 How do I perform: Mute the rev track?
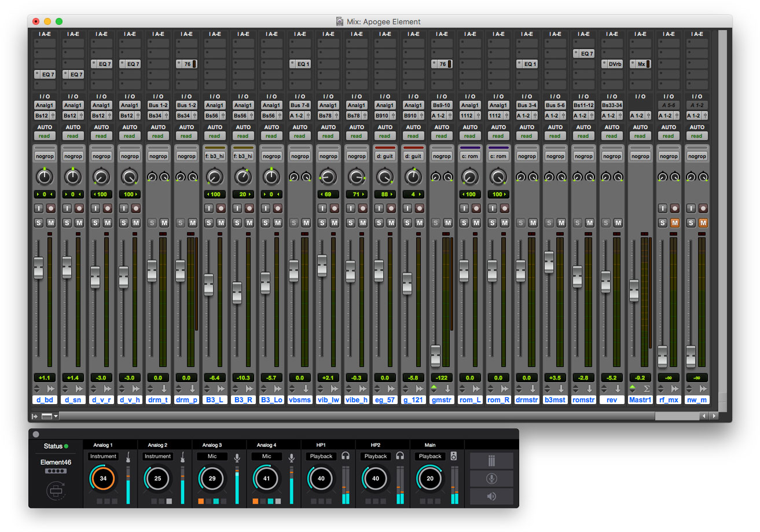(618, 223)
